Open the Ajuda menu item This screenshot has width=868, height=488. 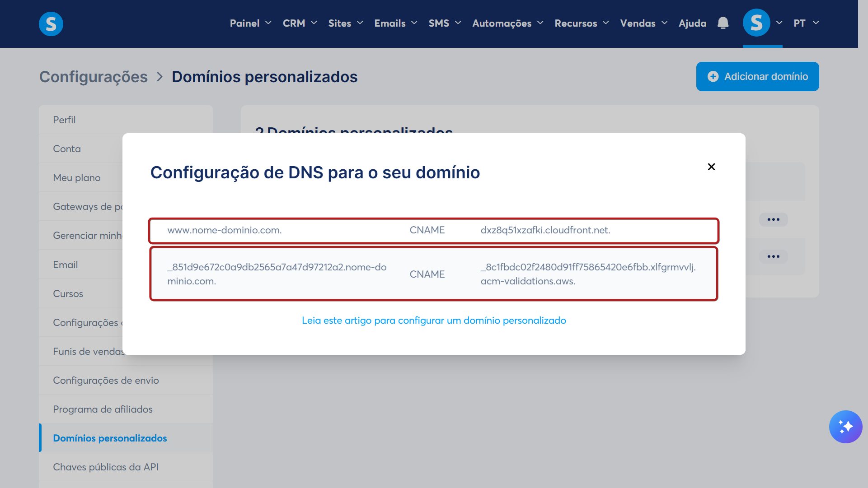click(x=692, y=23)
